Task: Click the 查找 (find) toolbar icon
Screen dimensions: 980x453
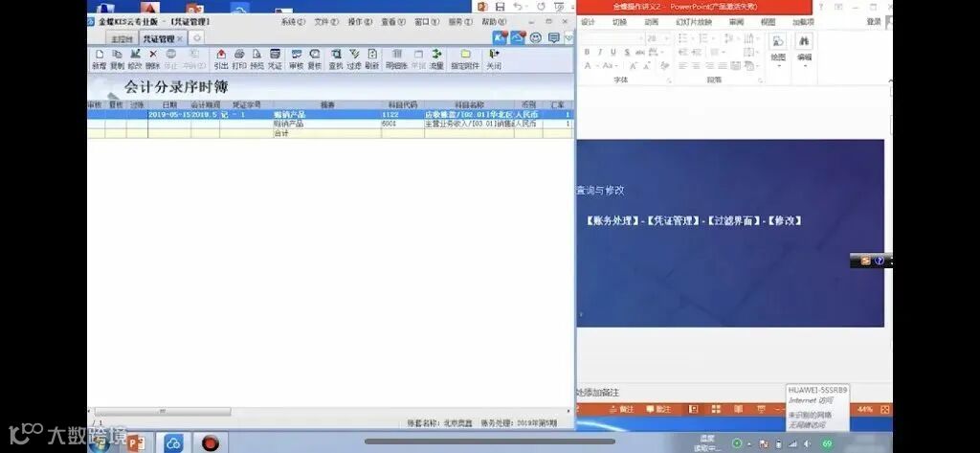Action: (x=336, y=58)
